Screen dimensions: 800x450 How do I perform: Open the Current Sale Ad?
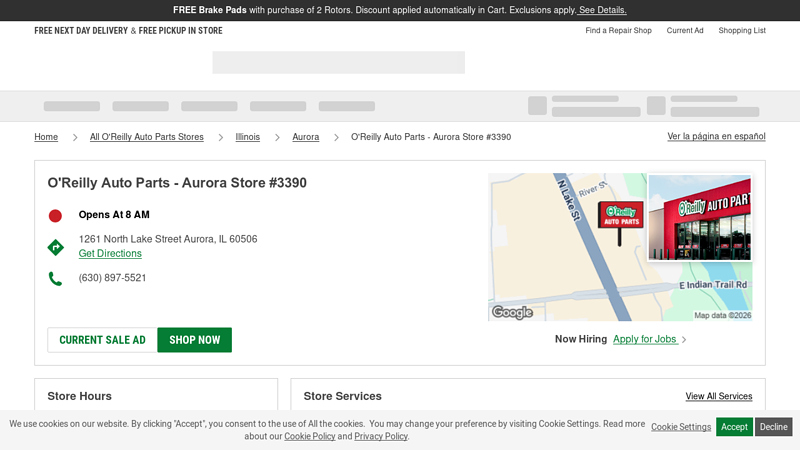(102, 340)
